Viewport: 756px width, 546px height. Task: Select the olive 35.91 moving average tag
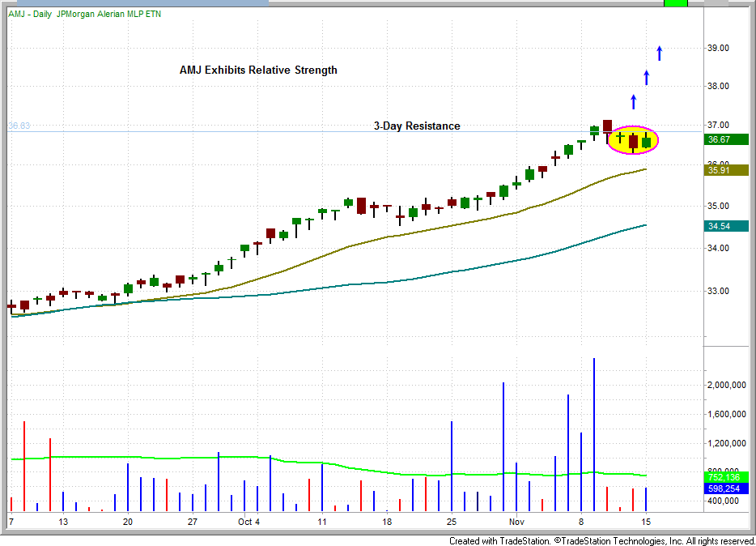(726, 170)
